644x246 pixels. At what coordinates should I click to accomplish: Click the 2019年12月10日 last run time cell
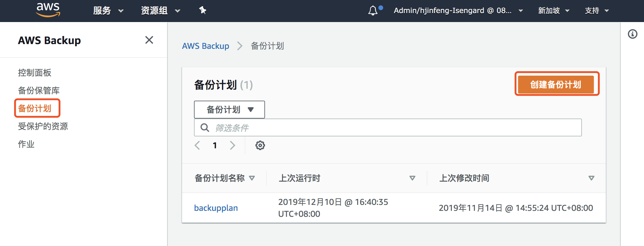point(333,208)
